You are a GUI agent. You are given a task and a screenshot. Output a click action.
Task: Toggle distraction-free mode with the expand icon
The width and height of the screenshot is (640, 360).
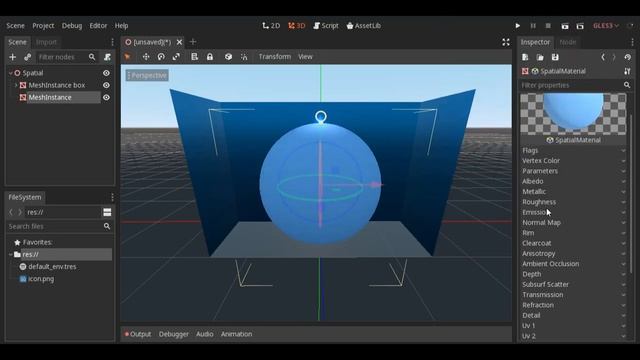(x=506, y=42)
